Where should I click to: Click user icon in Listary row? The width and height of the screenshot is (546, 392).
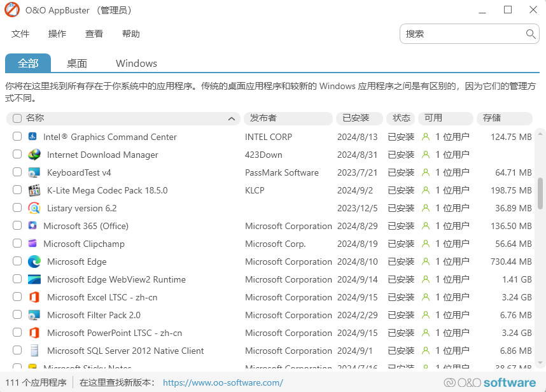coord(426,208)
